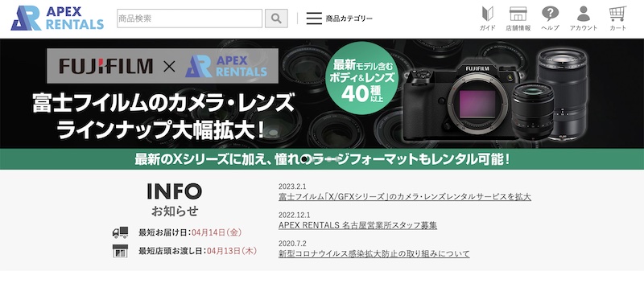
Task: Click the 2023.2.1 news date
Action: (292, 187)
